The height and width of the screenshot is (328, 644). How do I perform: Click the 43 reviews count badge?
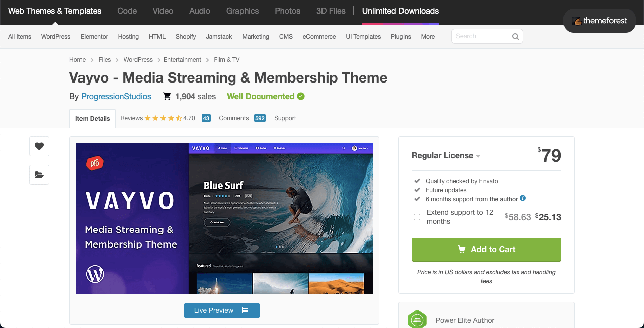206,118
